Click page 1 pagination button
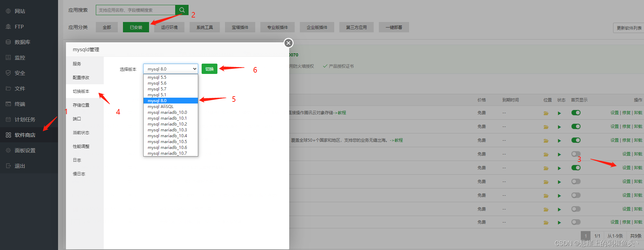Screen dimensions: 644x250 tap(586, 236)
